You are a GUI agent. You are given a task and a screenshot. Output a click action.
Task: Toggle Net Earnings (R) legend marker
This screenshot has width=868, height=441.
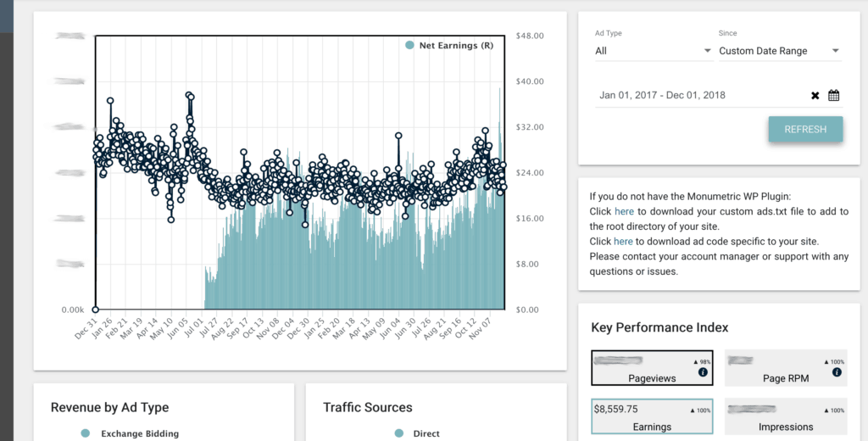coord(409,45)
